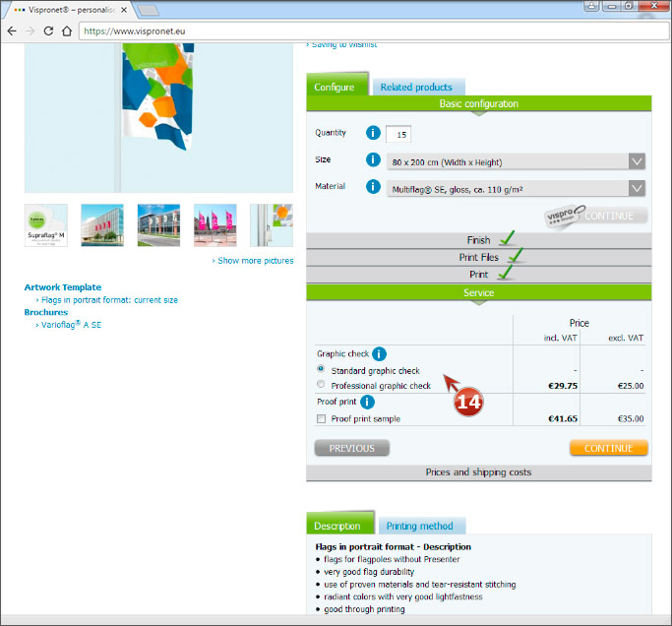Expand Prices and shipping costs section
This screenshot has width=672, height=626.
click(479, 472)
